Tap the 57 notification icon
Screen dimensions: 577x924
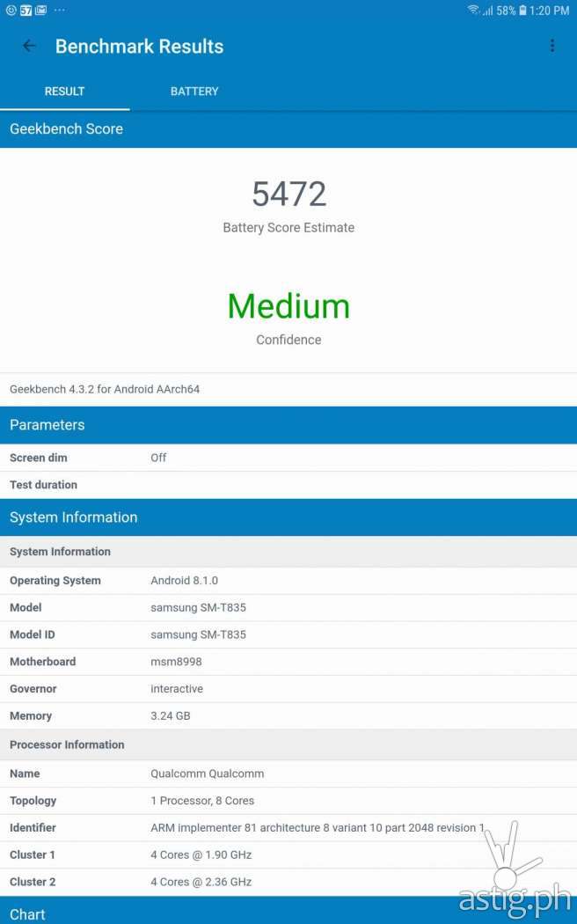tap(26, 10)
